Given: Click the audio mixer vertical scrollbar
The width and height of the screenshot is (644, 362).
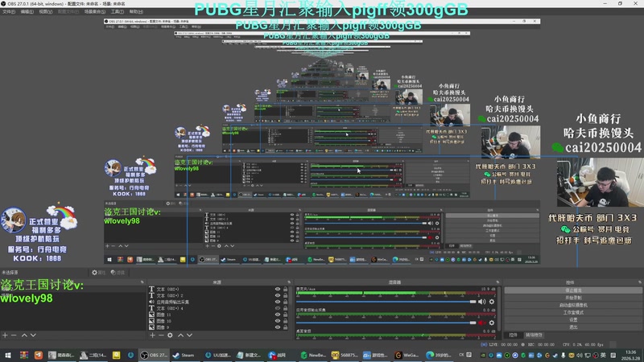Looking at the screenshot, I should click(x=498, y=309).
